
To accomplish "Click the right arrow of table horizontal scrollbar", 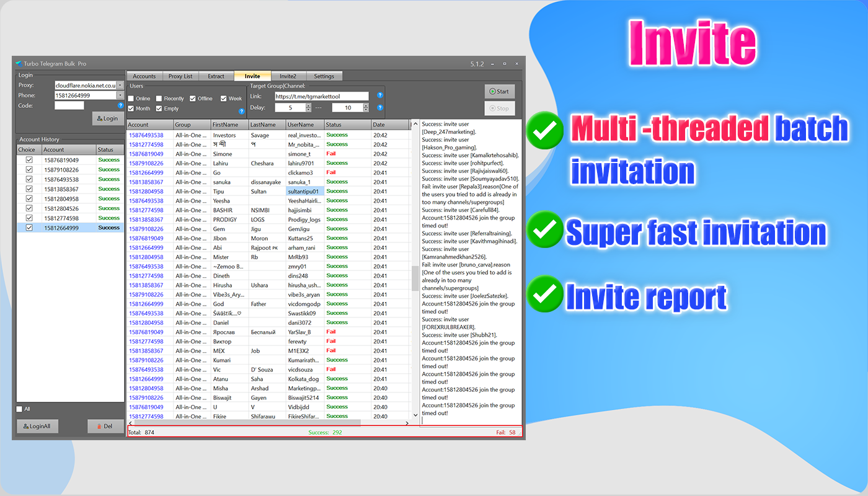I will 407,423.
